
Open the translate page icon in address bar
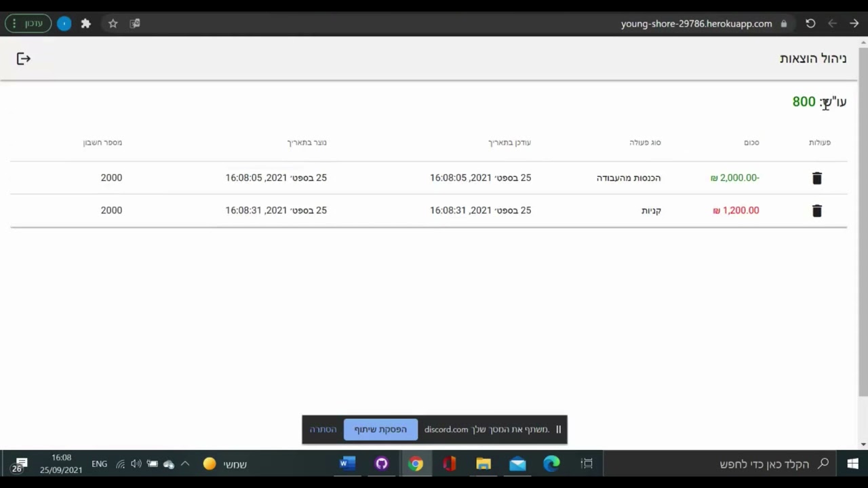[x=135, y=24]
